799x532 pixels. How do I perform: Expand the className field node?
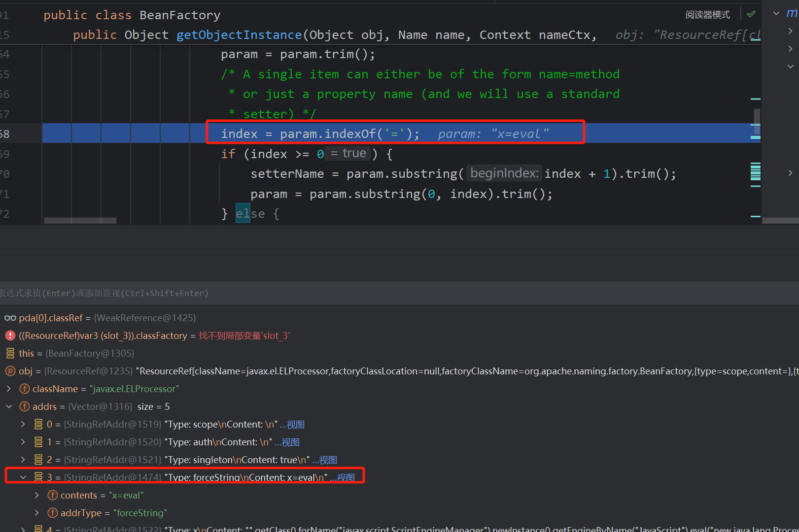tap(9, 389)
